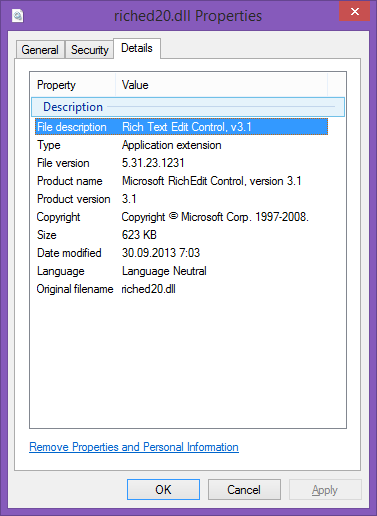This screenshot has height=516, width=377.
Task: Select the Size property row
Action: (47, 235)
